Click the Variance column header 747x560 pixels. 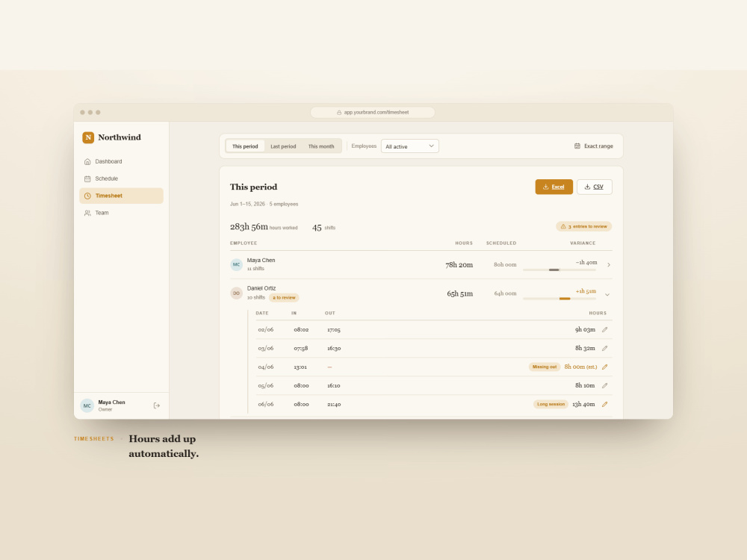[583, 243]
